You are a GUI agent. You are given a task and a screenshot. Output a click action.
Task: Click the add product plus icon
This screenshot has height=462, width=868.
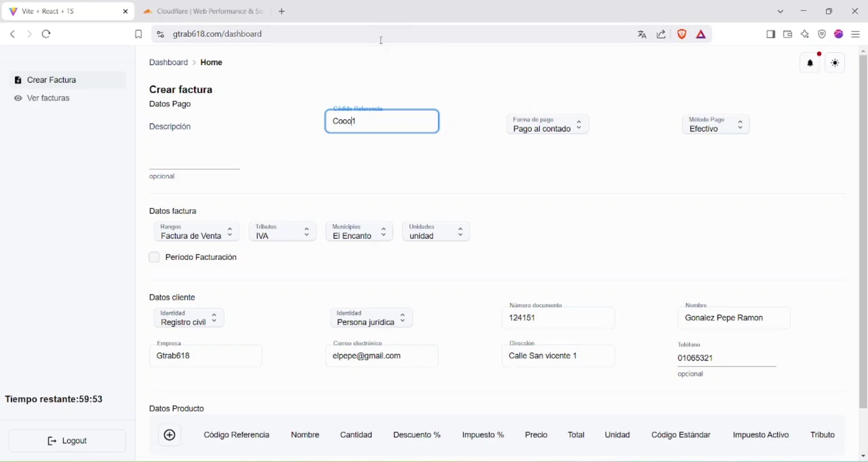[169, 435]
